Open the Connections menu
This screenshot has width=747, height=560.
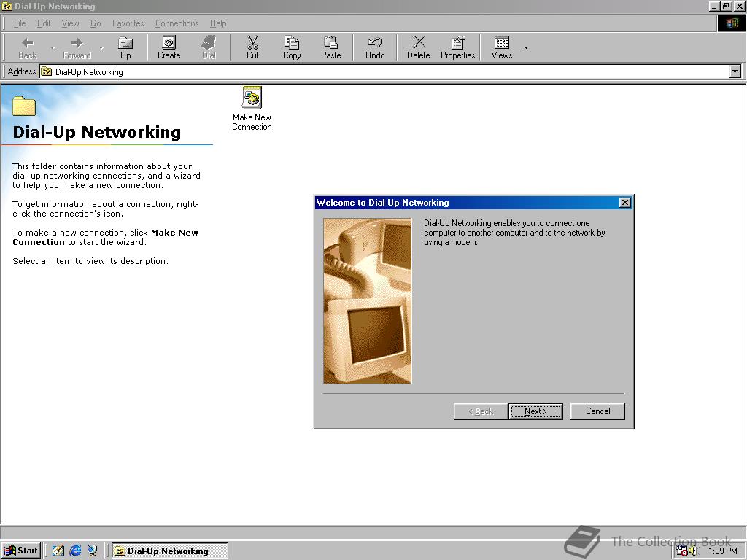(x=177, y=23)
